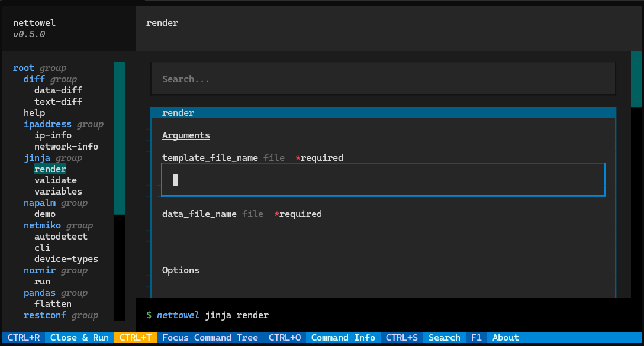Choose the demo command

tap(45, 214)
